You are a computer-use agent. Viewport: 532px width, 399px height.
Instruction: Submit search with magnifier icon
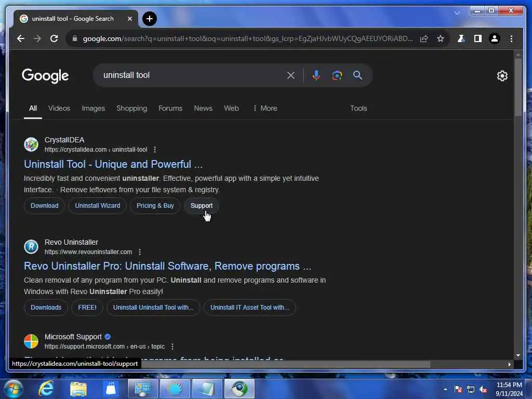[x=357, y=75]
